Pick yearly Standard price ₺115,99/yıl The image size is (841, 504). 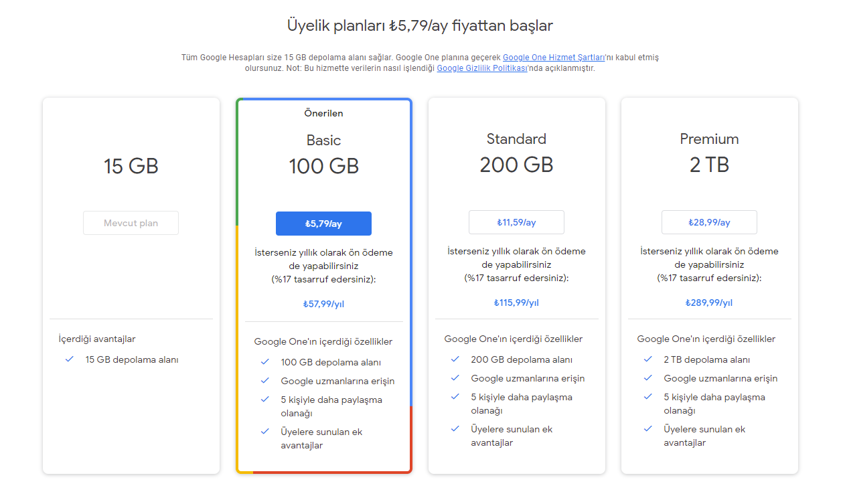click(516, 303)
